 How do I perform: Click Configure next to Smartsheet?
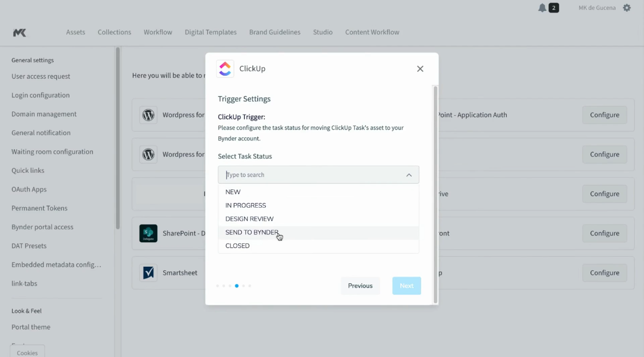pos(604,272)
